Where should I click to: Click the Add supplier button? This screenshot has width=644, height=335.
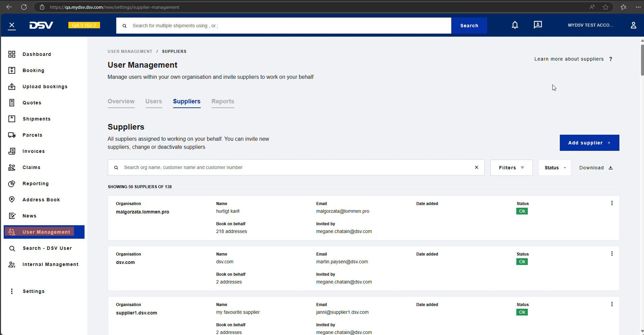click(589, 143)
